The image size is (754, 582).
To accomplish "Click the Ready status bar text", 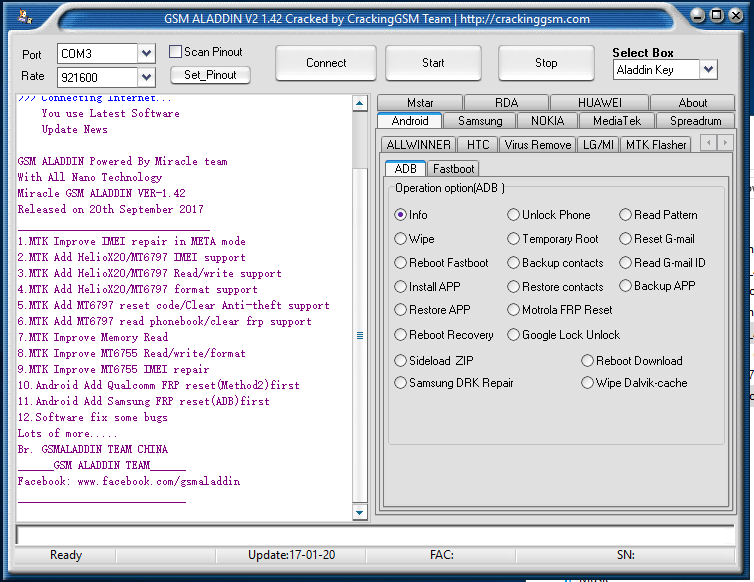I will coord(66,555).
